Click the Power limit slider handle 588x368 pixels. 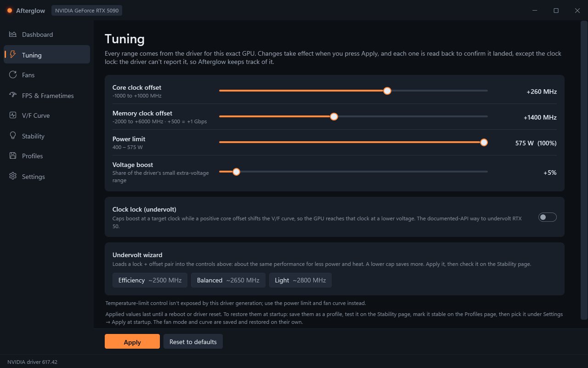[484, 142]
